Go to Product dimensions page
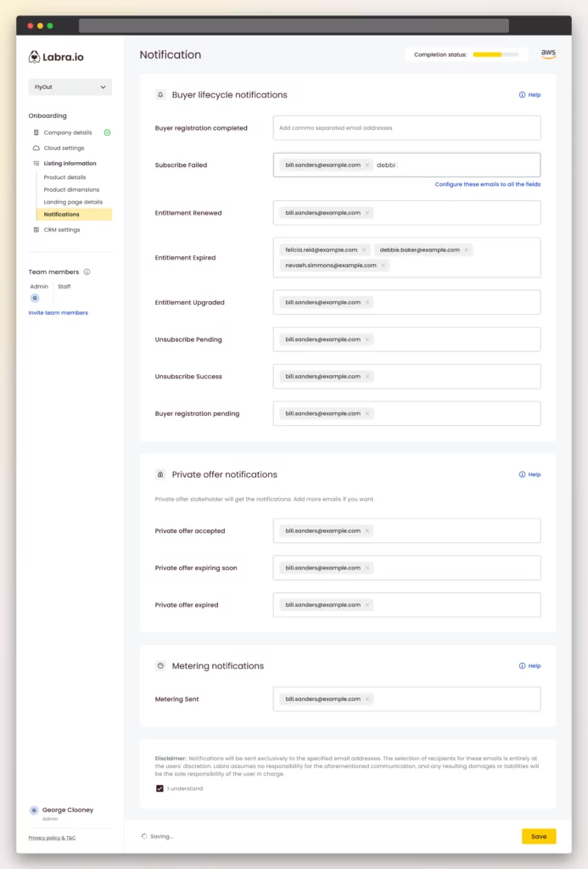This screenshot has height=869, width=588. coord(71,189)
